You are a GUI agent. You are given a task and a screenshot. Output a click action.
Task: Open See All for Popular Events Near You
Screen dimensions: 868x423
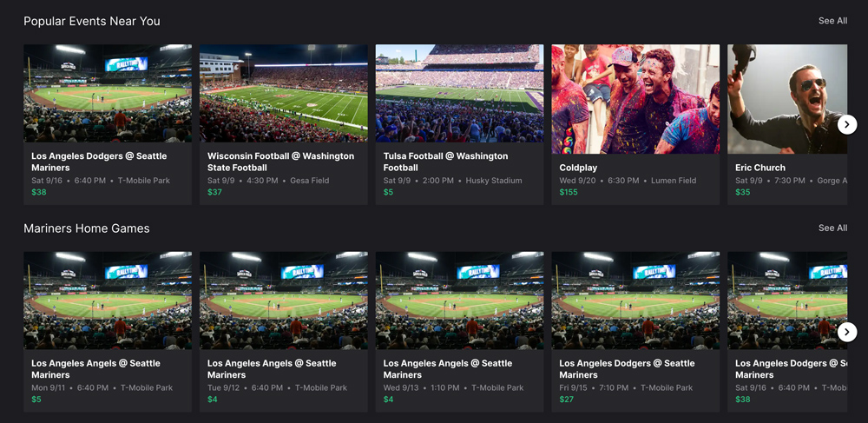[832, 21]
